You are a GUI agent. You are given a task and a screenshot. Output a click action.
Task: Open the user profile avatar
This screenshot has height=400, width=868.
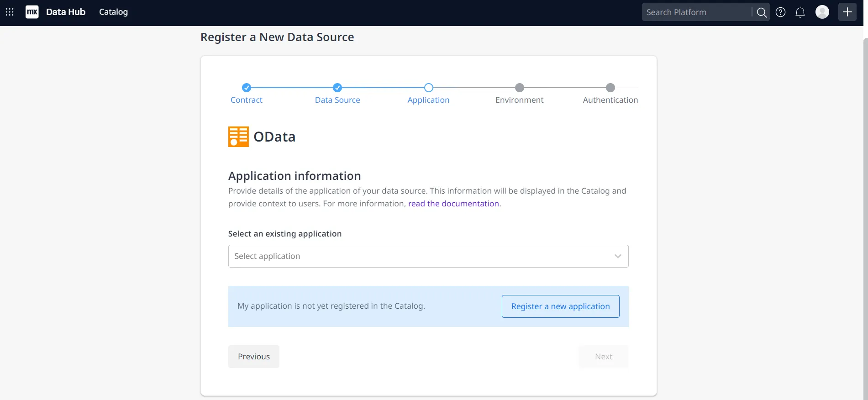pyautogui.click(x=822, y=12)
